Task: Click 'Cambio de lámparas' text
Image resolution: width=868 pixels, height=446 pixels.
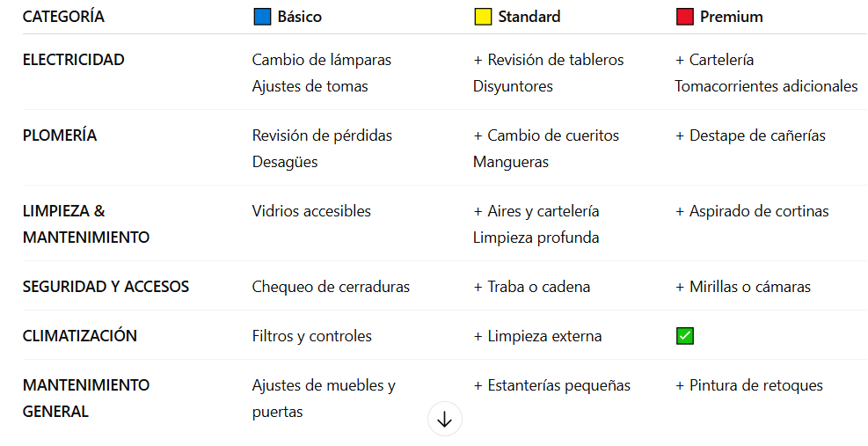Action: pyautogui.click(x=322, y=60)
